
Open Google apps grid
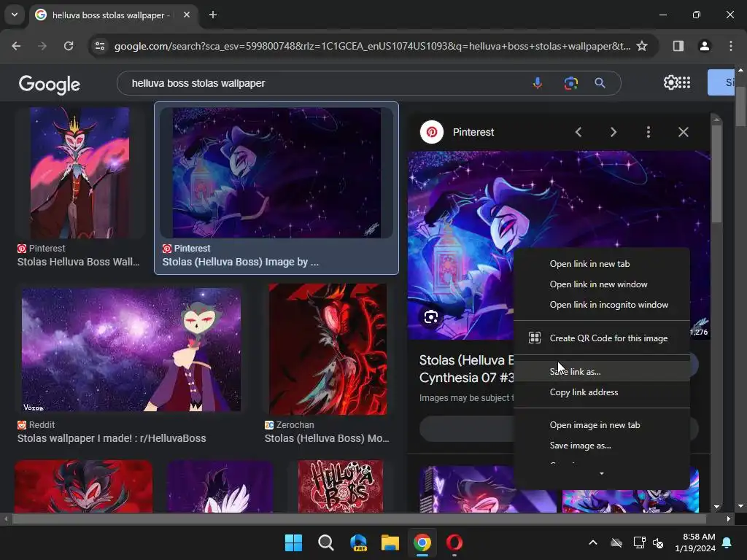pos(684,82)
